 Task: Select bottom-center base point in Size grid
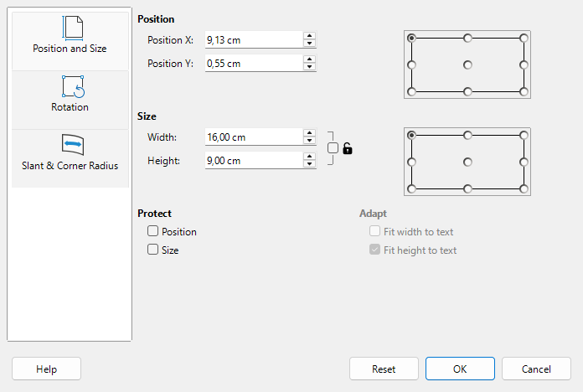click(x=467, y=188)
